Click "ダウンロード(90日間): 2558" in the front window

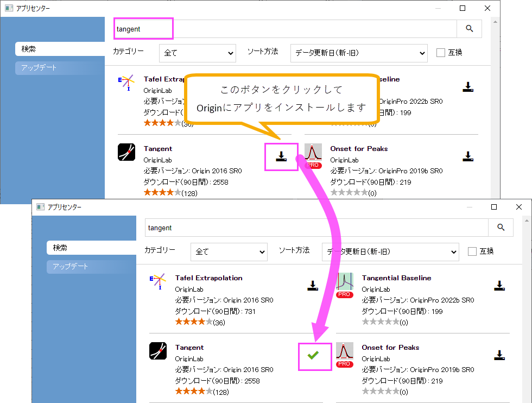coord(218,381)
